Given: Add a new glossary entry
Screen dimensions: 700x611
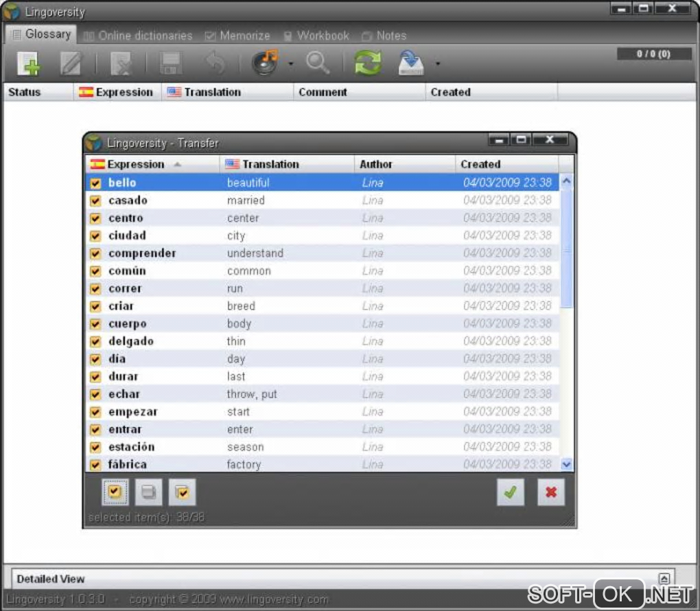Looking at the screenshot, I should click(29, 63).
